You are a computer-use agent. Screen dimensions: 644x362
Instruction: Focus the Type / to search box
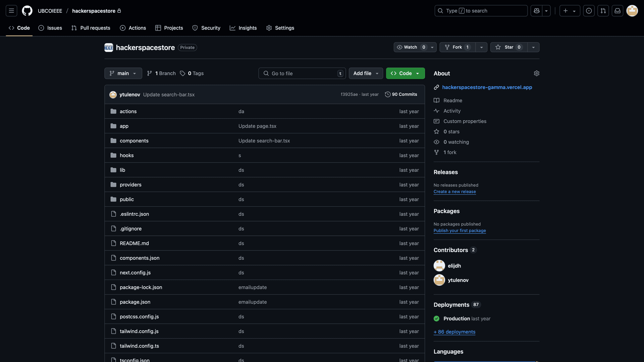[481, 11]
